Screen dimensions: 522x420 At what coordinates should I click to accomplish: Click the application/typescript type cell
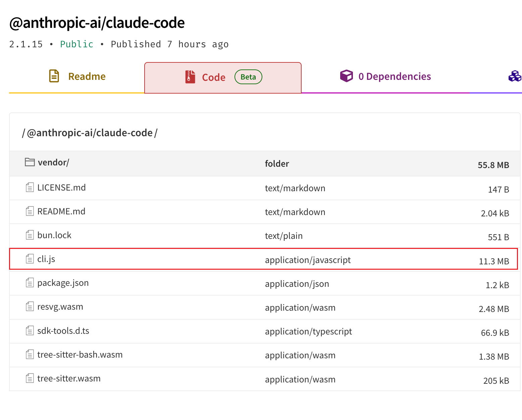click(308, 331)
